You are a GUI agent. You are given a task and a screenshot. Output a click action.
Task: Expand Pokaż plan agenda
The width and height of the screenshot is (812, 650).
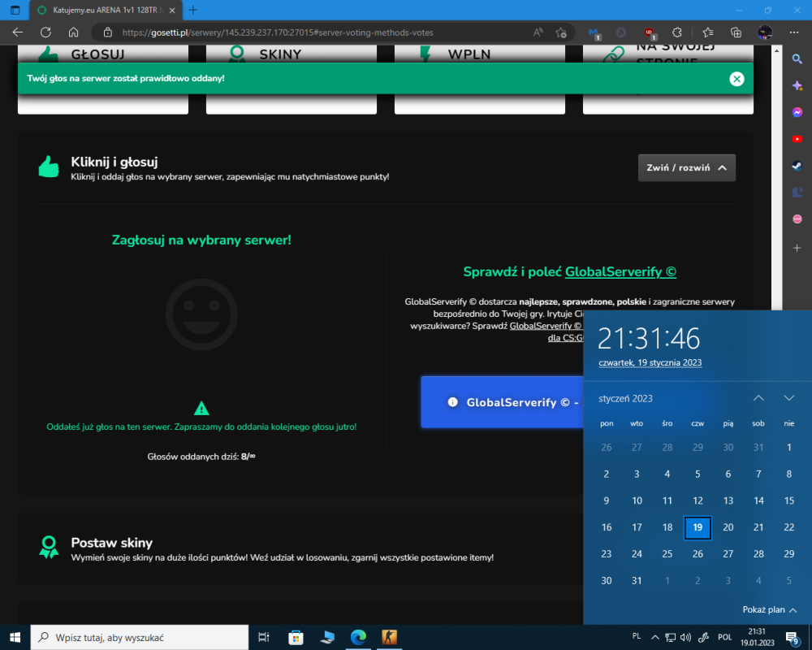[x=770, y=609]
